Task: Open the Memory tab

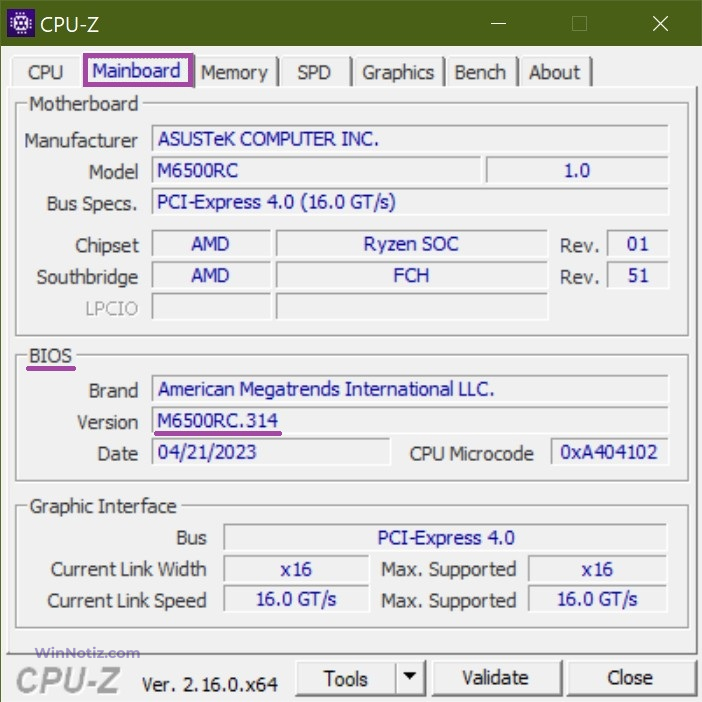Action: 233,72
